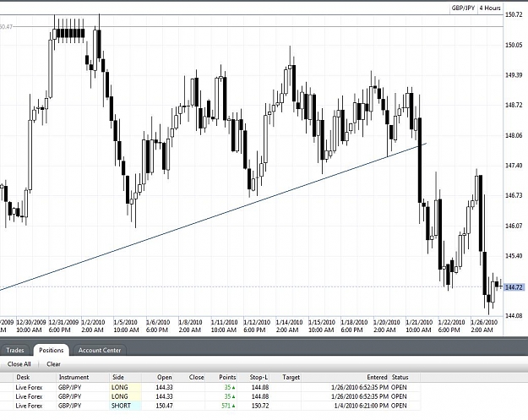Select the Positions tab

click(x=52, y=350)
